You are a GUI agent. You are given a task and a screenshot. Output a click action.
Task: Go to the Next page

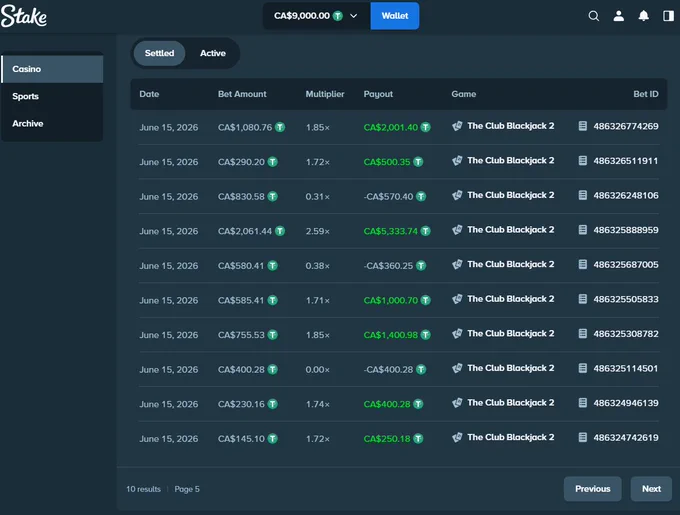651,489
